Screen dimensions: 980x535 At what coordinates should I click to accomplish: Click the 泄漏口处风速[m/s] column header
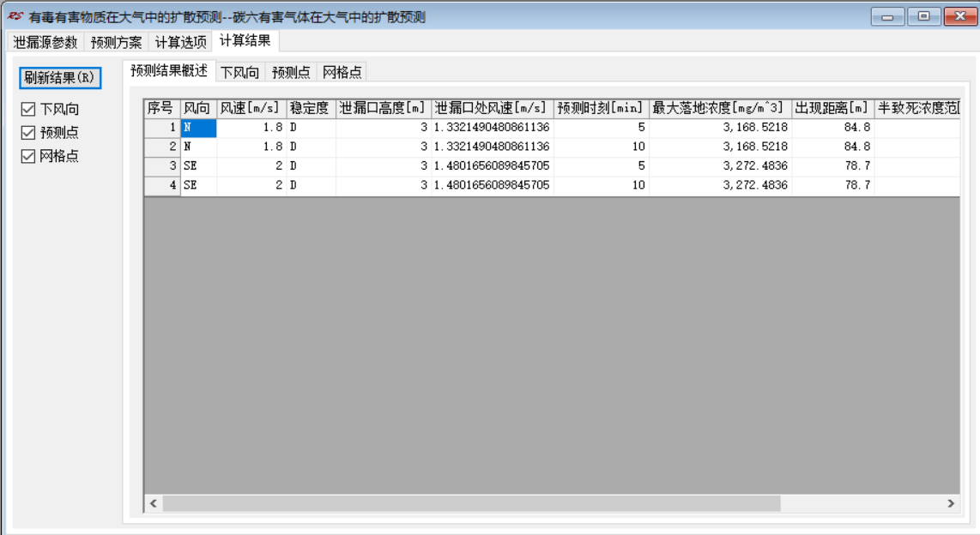click(492, 108)
